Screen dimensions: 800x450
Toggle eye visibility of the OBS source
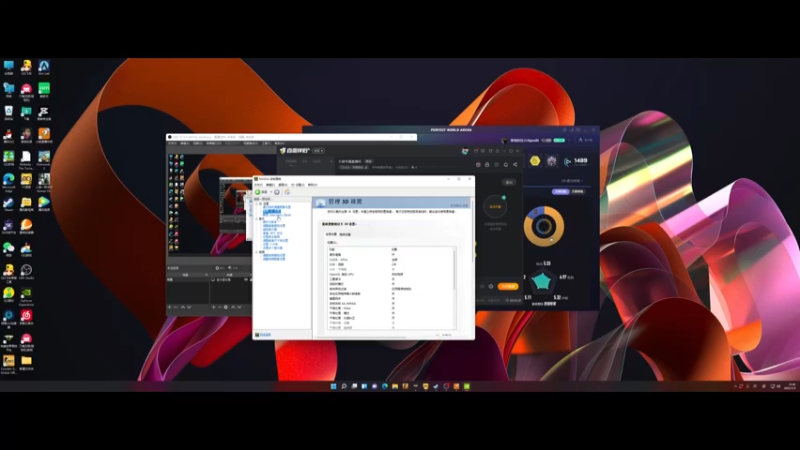coord(246,280)
